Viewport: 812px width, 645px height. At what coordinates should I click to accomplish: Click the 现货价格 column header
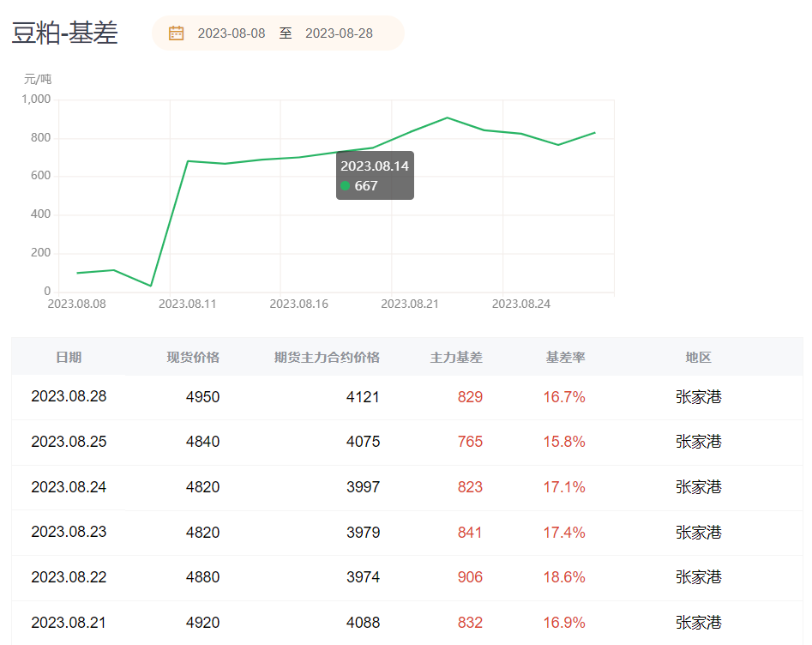[193, 357]
